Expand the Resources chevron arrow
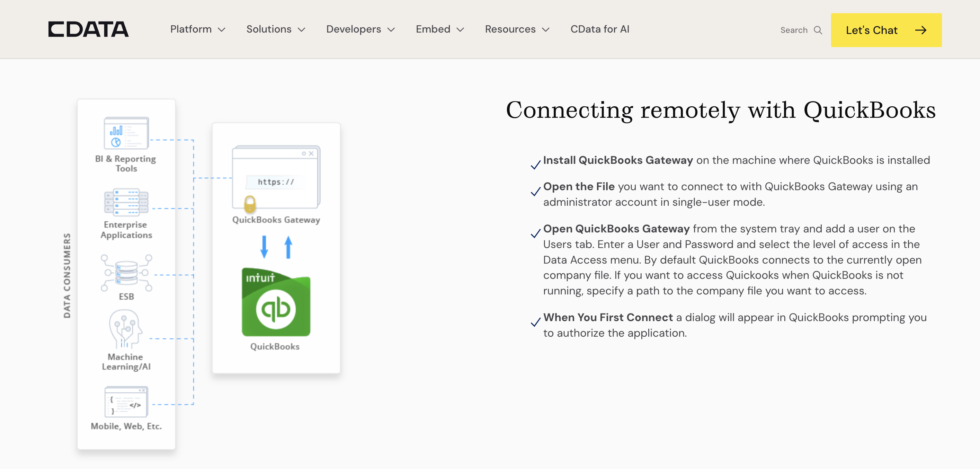Image resolution: width=980 pixels, height=469 pixels. click(x=545, y=30)
